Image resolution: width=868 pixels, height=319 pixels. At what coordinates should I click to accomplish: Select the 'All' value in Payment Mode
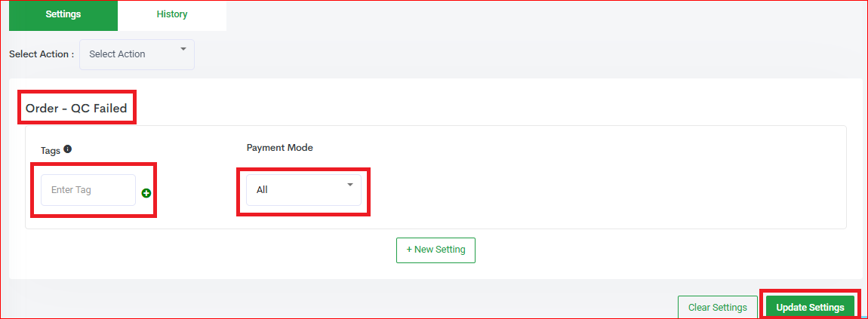click(262, 190)
